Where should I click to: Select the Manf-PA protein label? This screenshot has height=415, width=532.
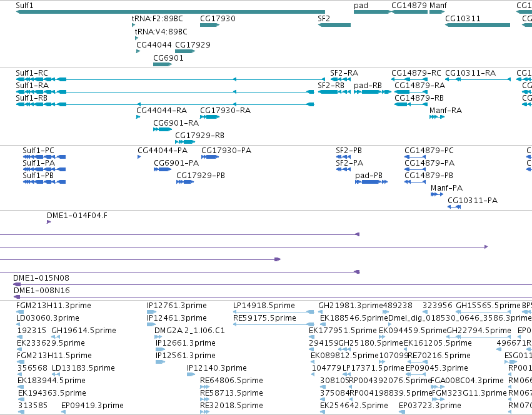click(446, 188)
